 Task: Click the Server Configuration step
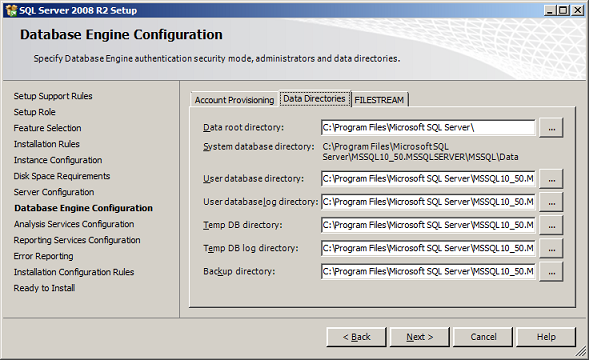tap(54, 192)
